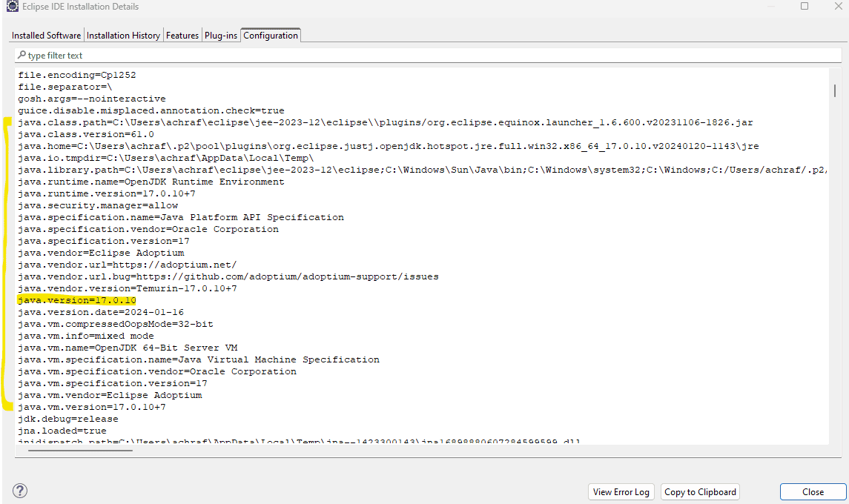
Task: Click the java.class.path line
Action: [386, 123]
